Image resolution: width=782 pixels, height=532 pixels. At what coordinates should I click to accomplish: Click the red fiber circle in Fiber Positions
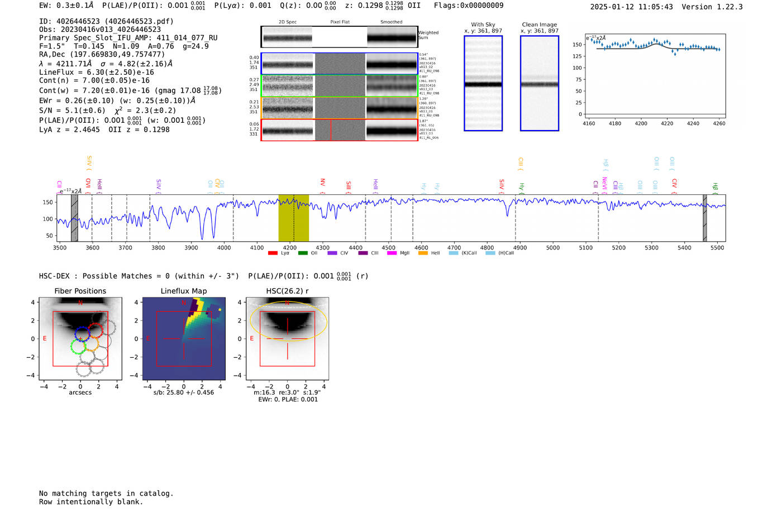tap(96, 330)
